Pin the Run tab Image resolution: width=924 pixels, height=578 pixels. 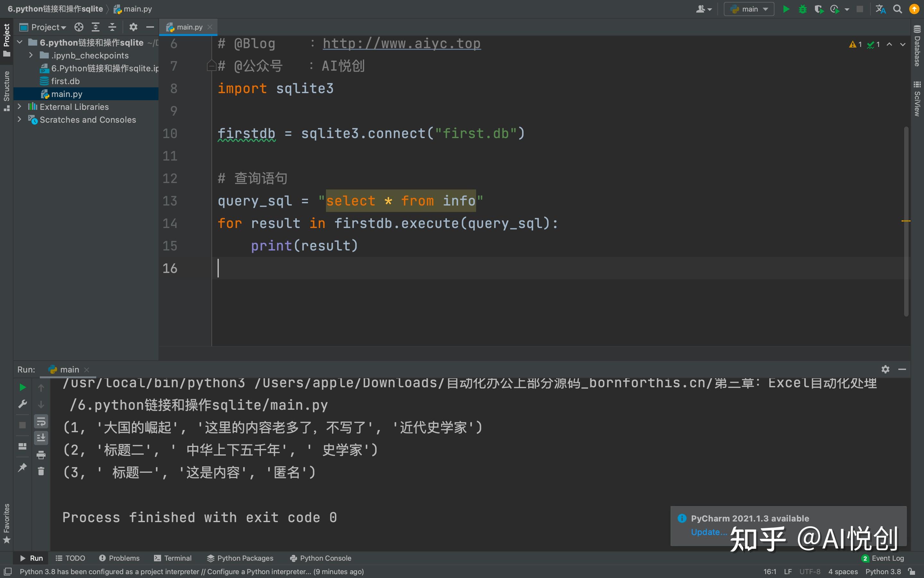(22, 467)
